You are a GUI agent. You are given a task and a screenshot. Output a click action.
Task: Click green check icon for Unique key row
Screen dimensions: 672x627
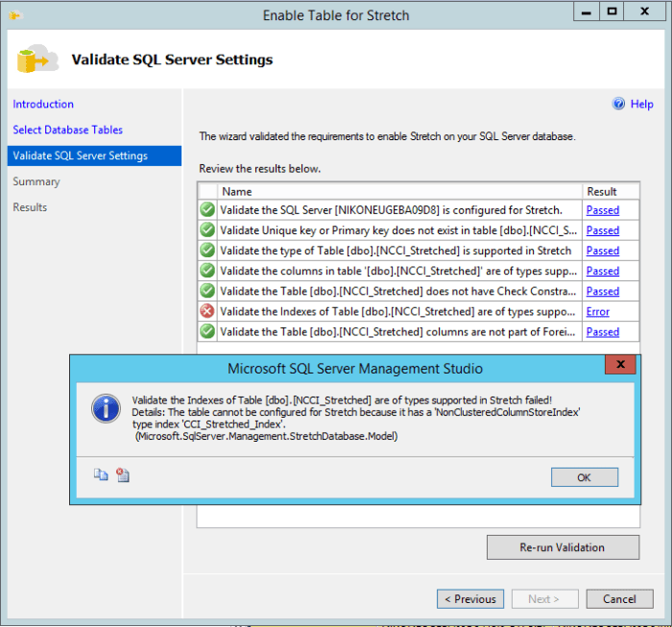[x=207, y=230]
